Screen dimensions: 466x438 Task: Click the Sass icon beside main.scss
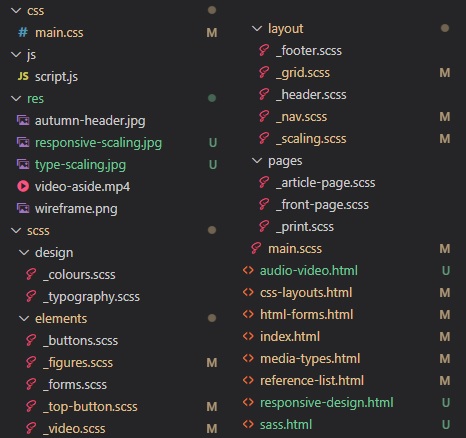(256, 249)
